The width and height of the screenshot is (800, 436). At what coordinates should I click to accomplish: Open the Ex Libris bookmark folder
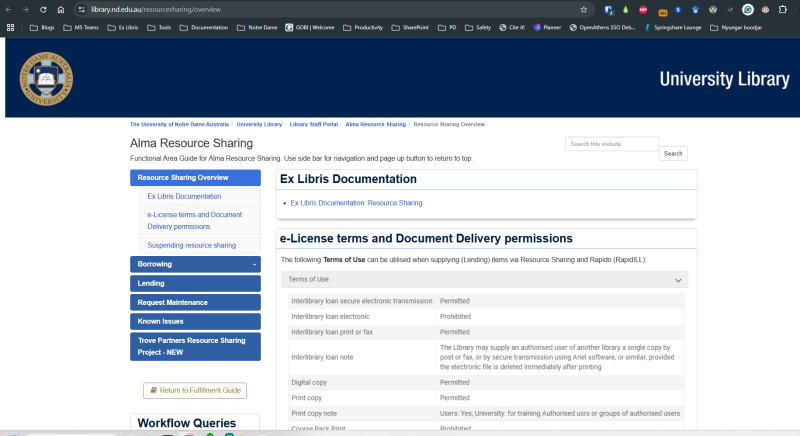coord(122,28)
